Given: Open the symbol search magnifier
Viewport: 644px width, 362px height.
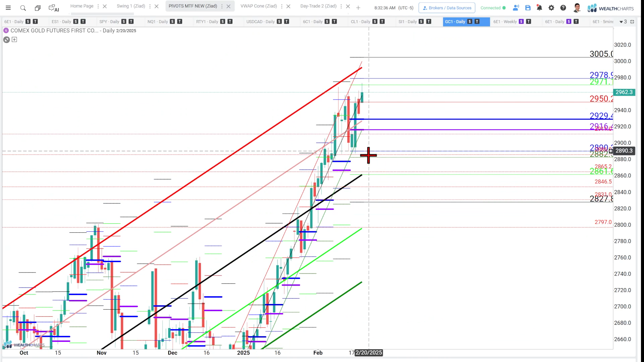Looking at the screenshot, I should [23, 8].
